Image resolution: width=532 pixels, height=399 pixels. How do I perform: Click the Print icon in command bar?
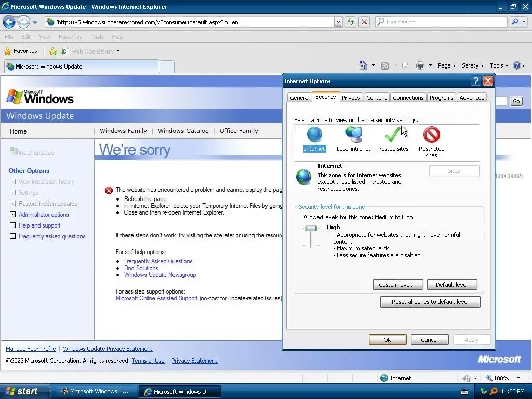[420, 65]
